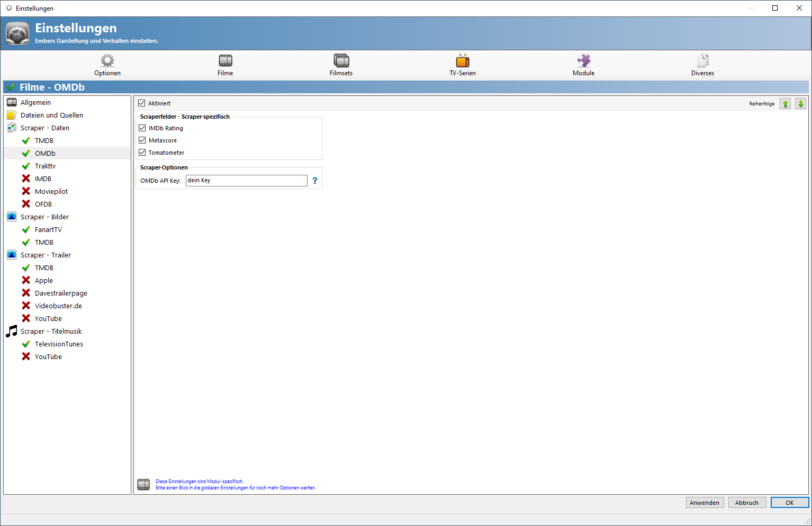Screen dimensions: 812x526
Task: Click the green checkmark in panel title
Action: pos(11,87)
